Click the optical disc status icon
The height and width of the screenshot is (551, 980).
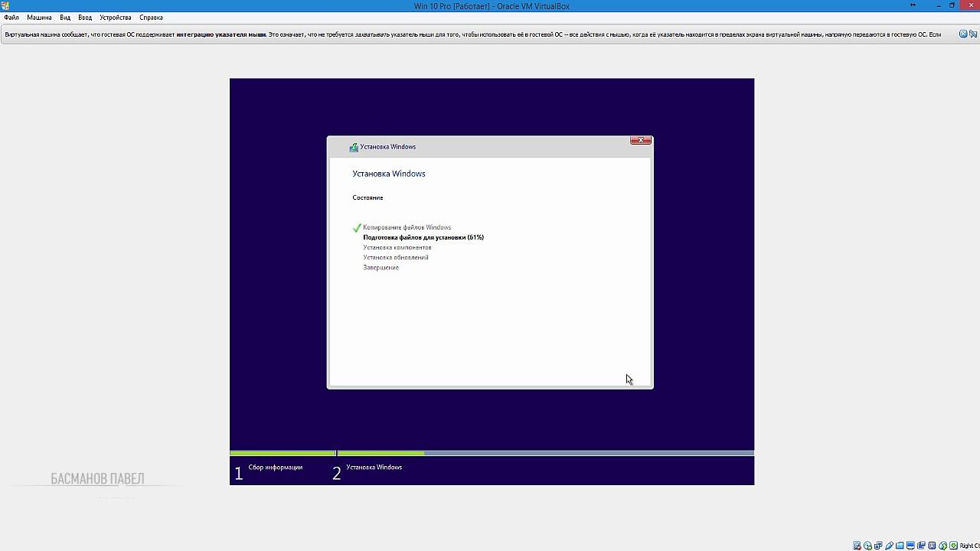(x=867, y=546)
